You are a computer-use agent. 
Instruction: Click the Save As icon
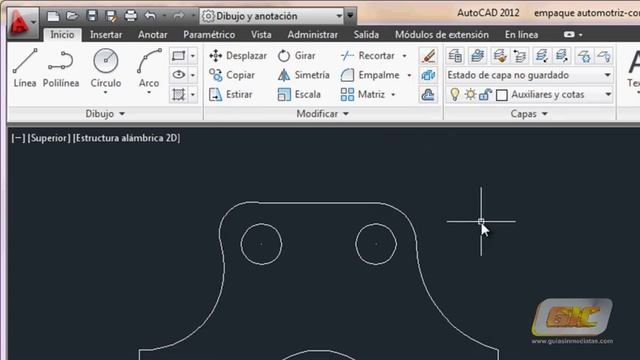point(111,16)
